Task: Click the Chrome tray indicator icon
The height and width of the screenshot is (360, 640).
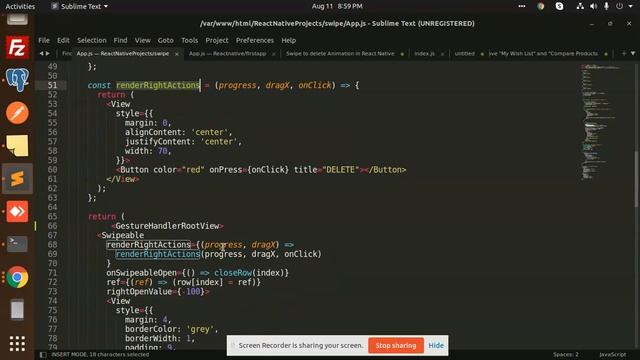Action: pos(540,6)
